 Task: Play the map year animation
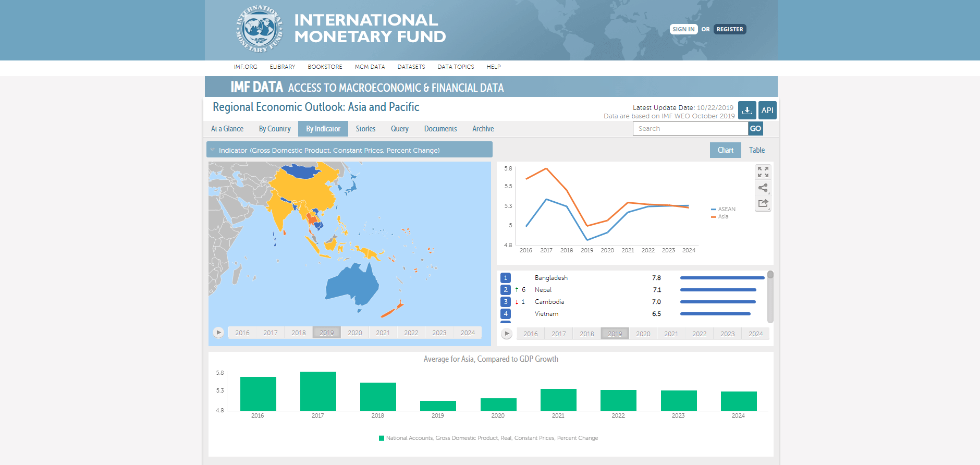coord(219,333)
